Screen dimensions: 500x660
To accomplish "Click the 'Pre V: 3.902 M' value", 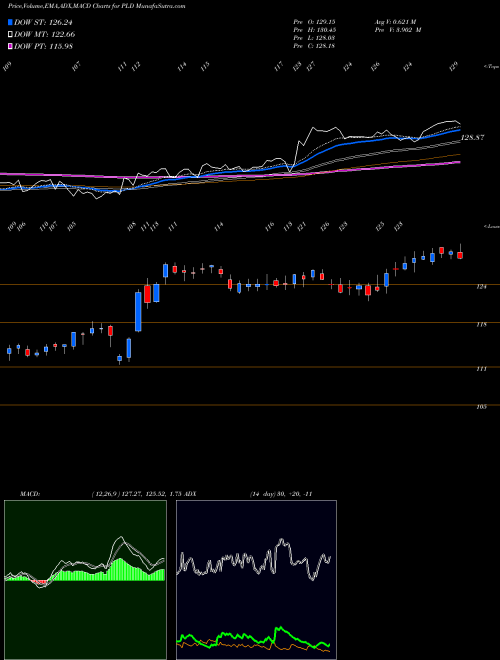I will pos(398,29).
